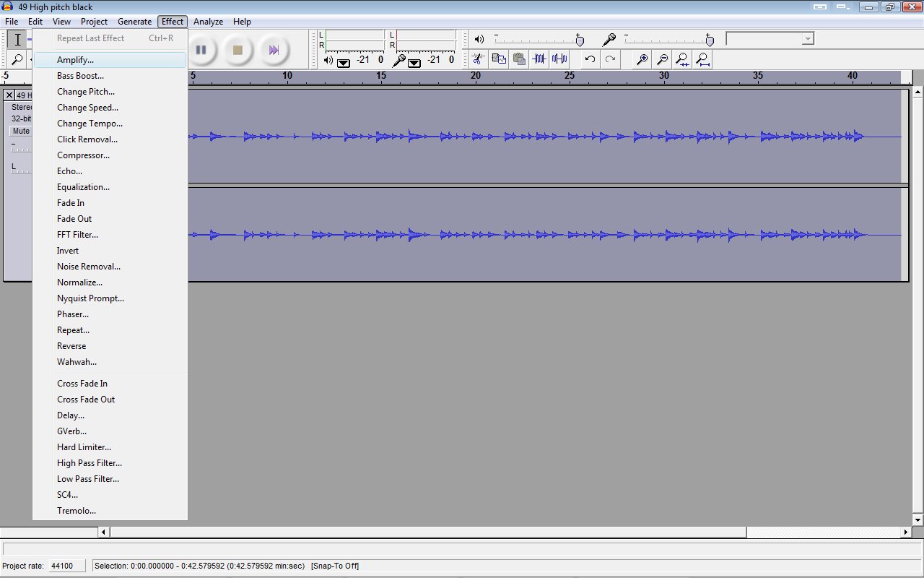Choose High Pass Filter... effect
Viewport: 924px width, 578px height.
pyautogui.click(x=110, y=463)
